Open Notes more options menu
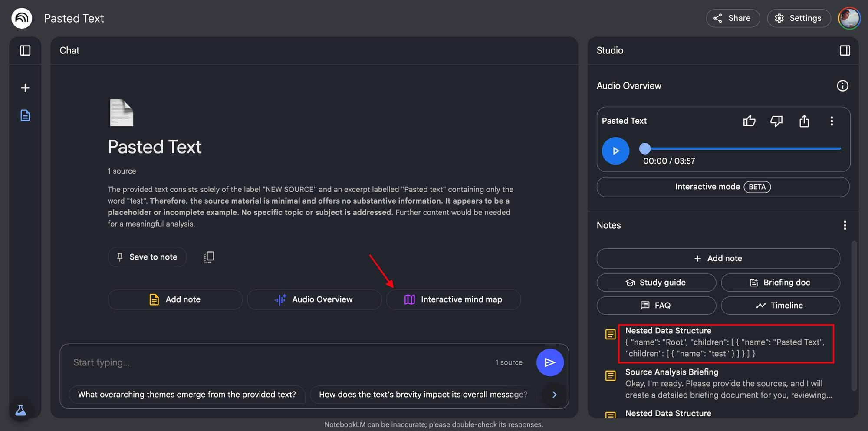This screenshot has height=431, width=868. coord(845,225)
